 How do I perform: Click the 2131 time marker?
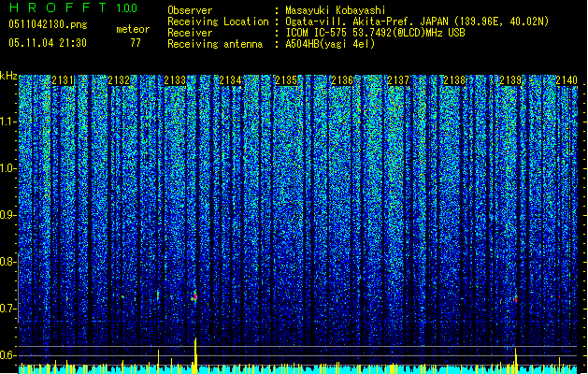63,80
